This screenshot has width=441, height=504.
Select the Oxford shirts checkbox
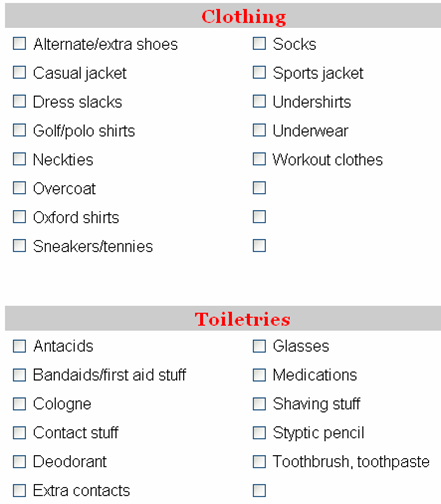19,217
